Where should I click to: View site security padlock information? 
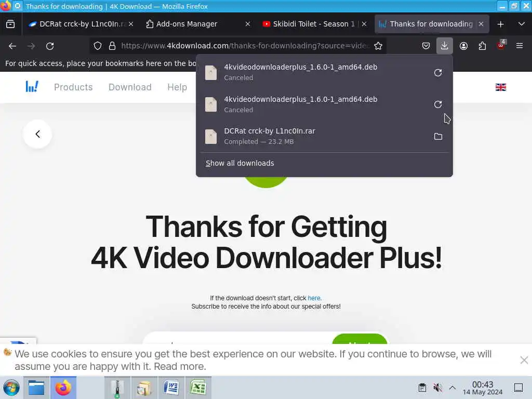click(x=112, y=46)
